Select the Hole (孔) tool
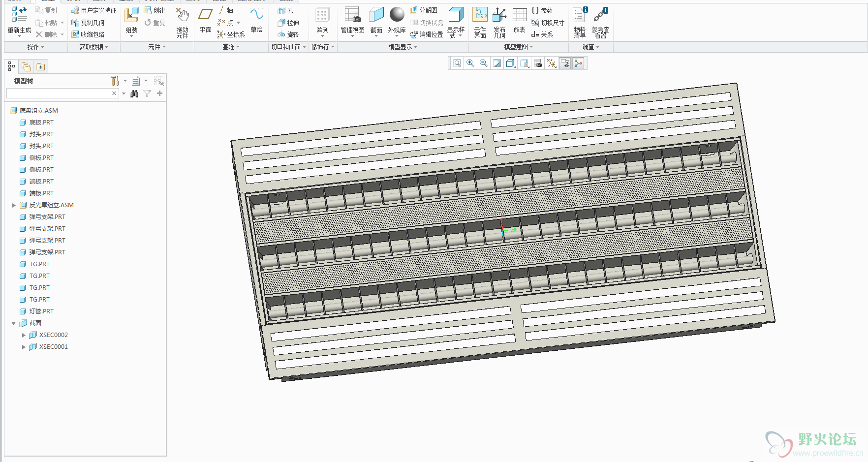 [285, 10]
